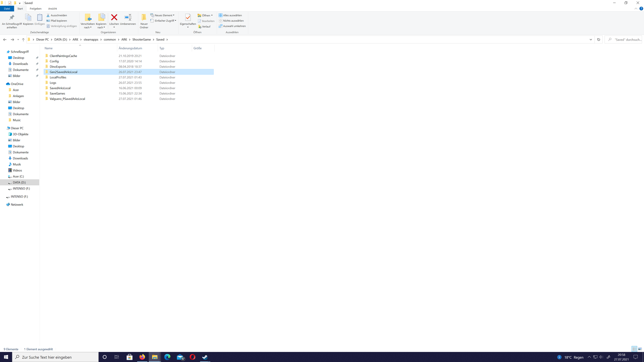Deselect everything with Nichts auswählen
644x362 pixels.
(x=231, y=21)
